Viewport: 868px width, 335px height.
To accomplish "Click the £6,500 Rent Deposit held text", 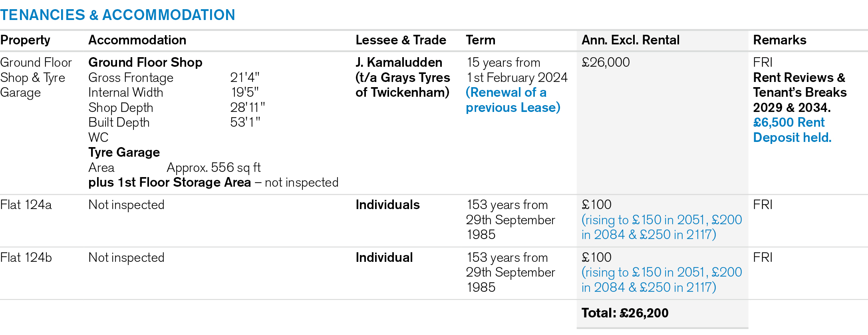I will tap(792, 130).
